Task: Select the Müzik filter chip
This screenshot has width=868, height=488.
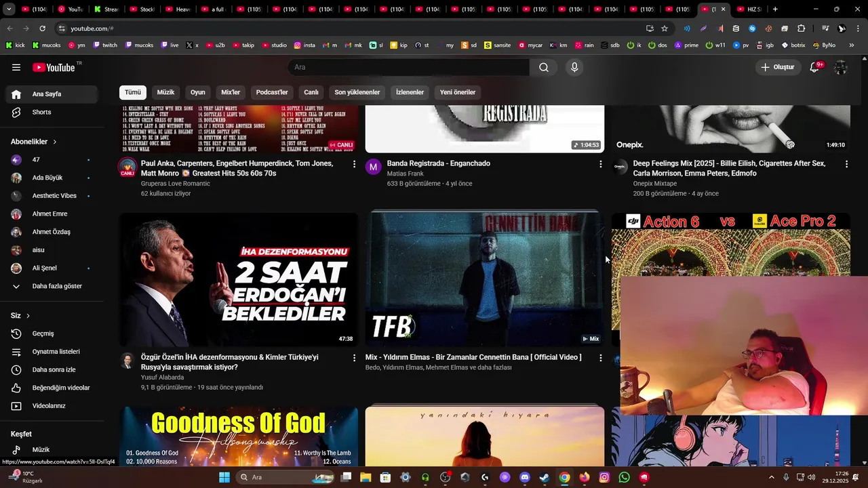Action: 165,92
